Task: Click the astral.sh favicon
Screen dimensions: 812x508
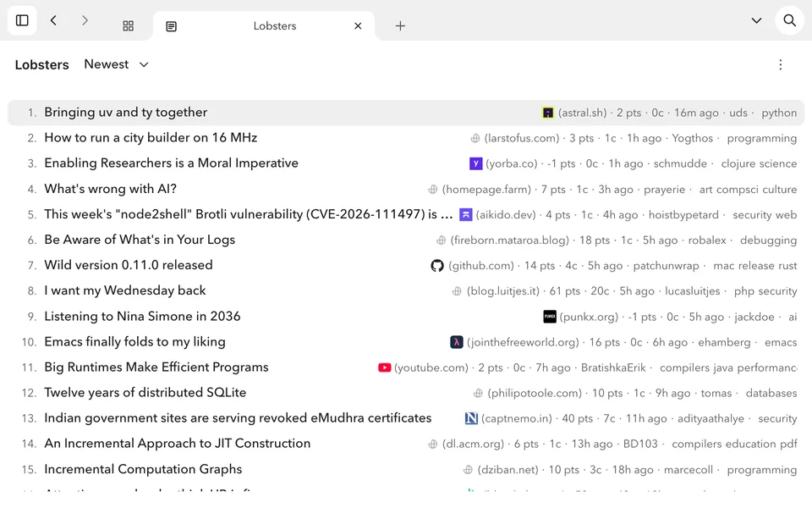Action: pos(547,113)
